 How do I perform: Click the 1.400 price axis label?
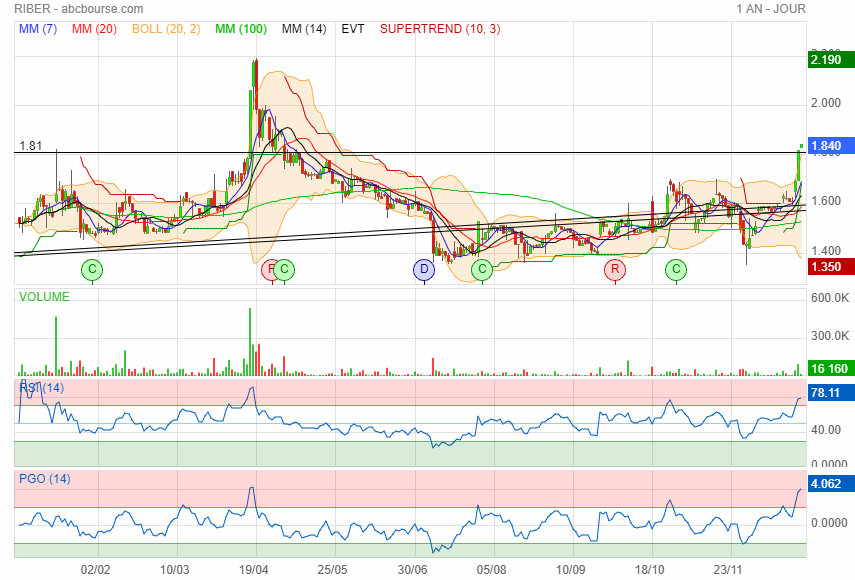pos(826,251)
